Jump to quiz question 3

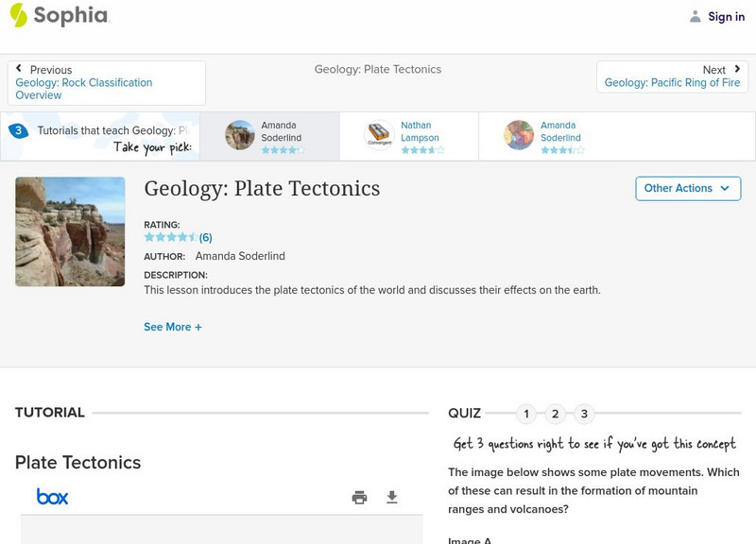coord(584,414)
